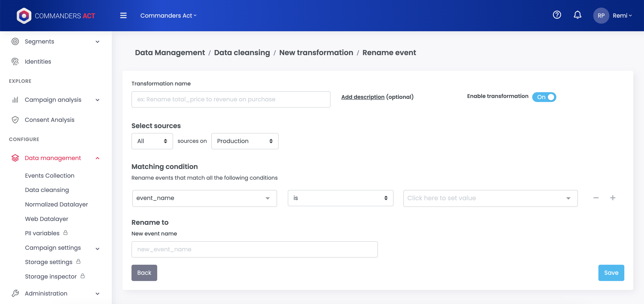Click the plus icon to add condition
Screen dimensions: 644x304
(612, 198)
